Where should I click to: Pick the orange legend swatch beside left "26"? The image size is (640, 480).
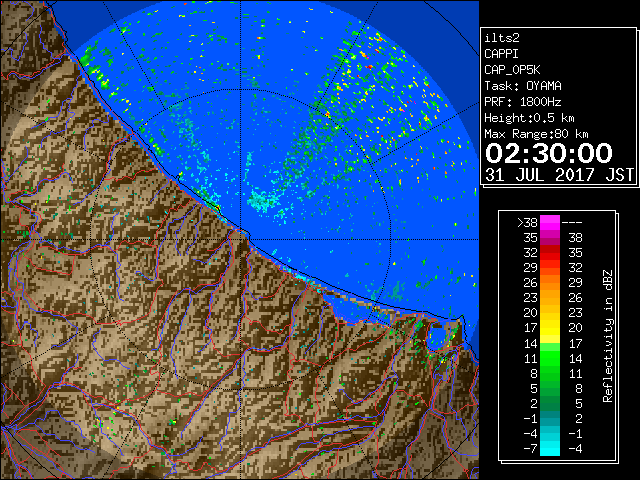pyautogui.click(x=550, y=283)
